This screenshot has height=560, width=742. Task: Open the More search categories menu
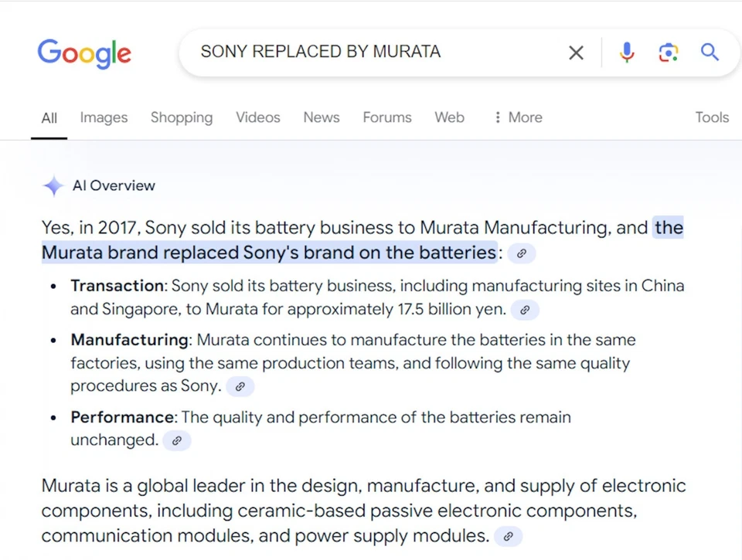click(525, 117)
